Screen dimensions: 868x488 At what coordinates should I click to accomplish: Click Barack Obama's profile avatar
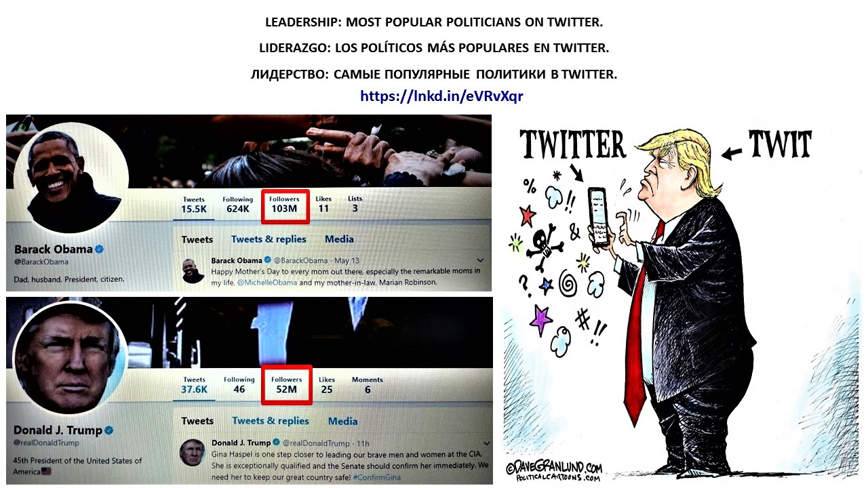71,178
